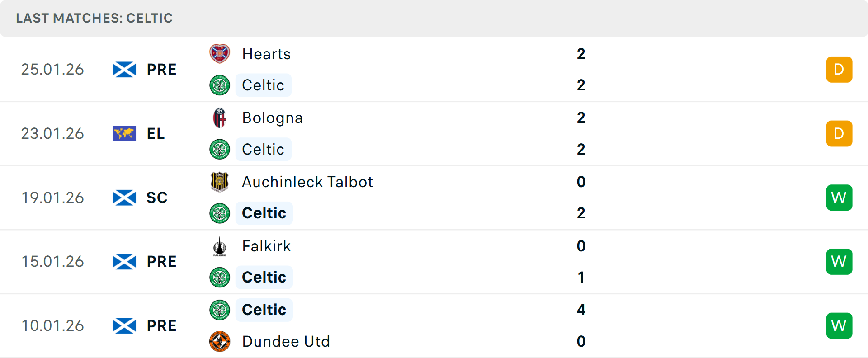868x358 pixels.
Task: Click the date 19.01.26
Action: [52, 198]
